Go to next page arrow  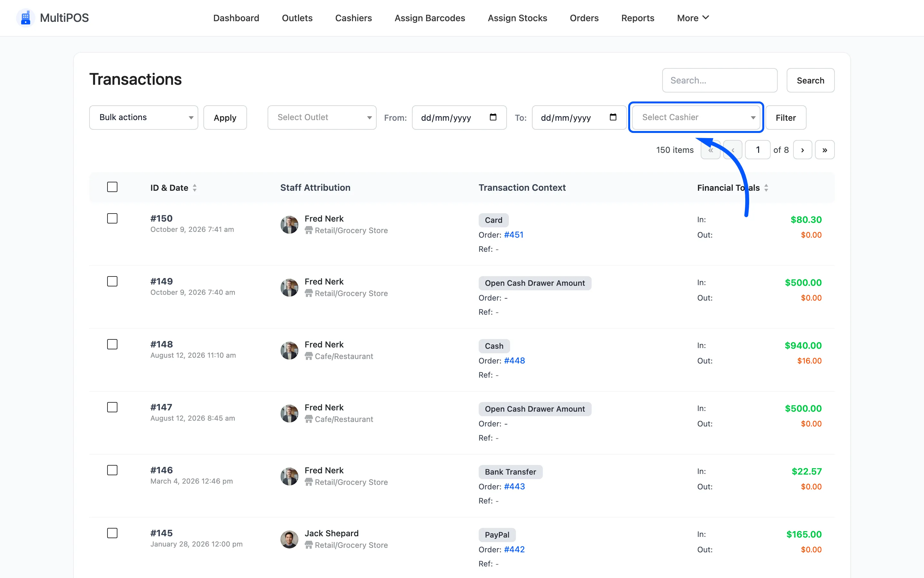tap(802, 150)
